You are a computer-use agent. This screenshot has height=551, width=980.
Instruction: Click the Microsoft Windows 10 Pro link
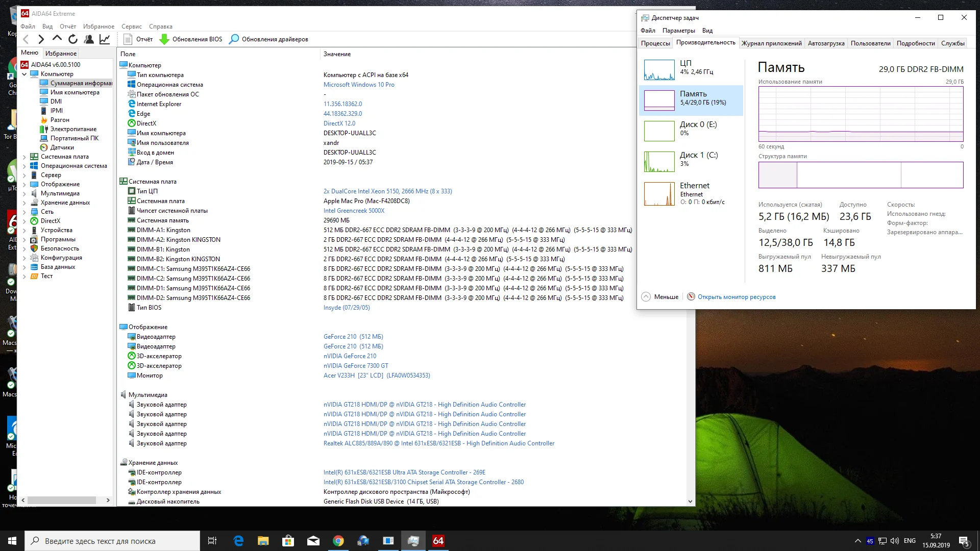point(359,85)
